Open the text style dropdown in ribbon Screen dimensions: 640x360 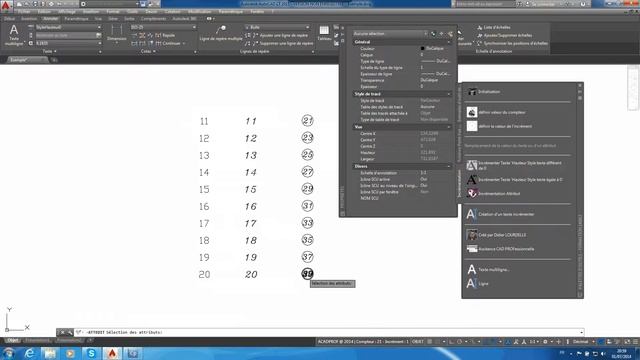click(68, 27)
